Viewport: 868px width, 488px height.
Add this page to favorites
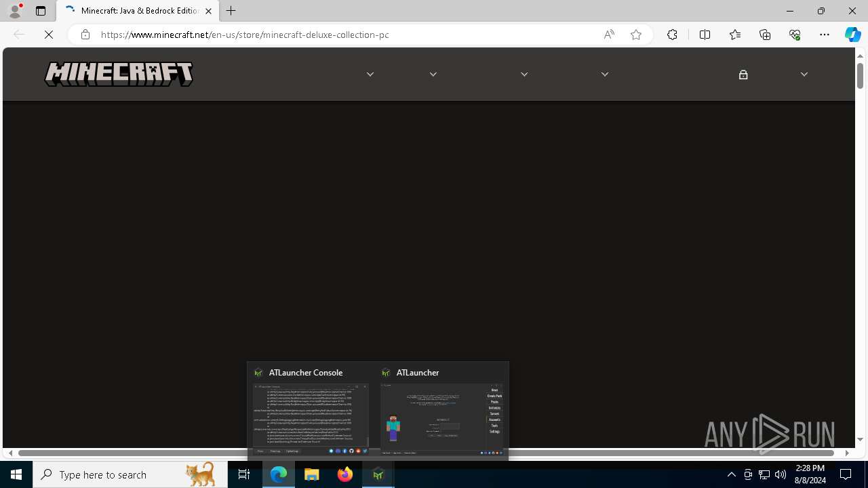point(636,35)
